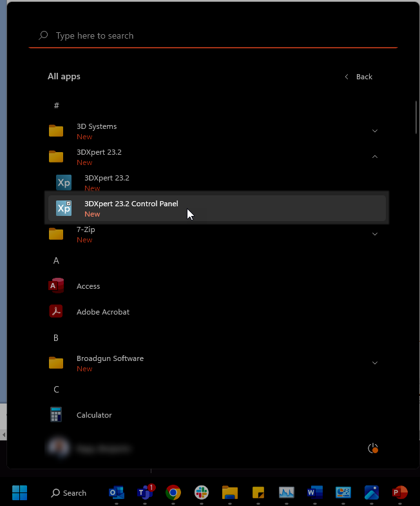Open Outlook from the taskbar
420x506 pixels.
coord(117,493)
